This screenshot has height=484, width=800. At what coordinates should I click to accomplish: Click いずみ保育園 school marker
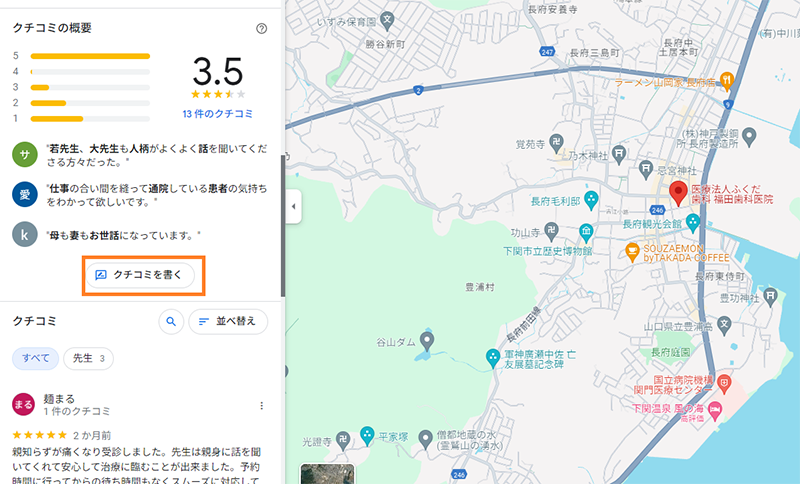387,21
